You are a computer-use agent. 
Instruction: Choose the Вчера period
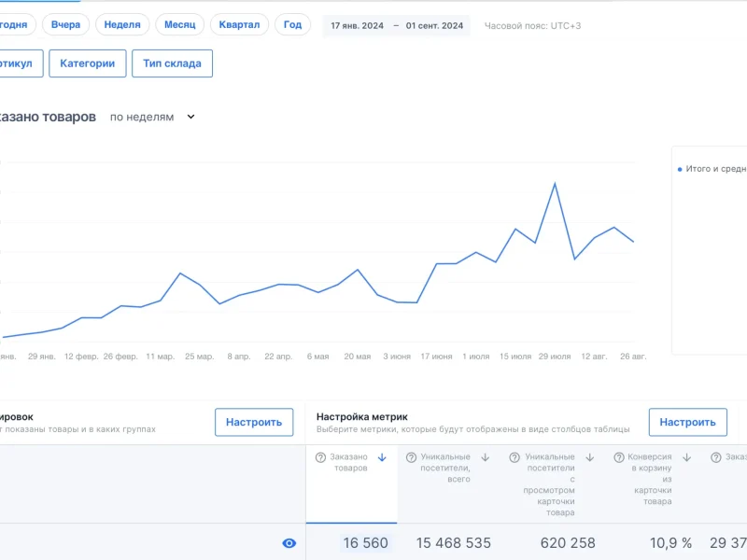65,24
